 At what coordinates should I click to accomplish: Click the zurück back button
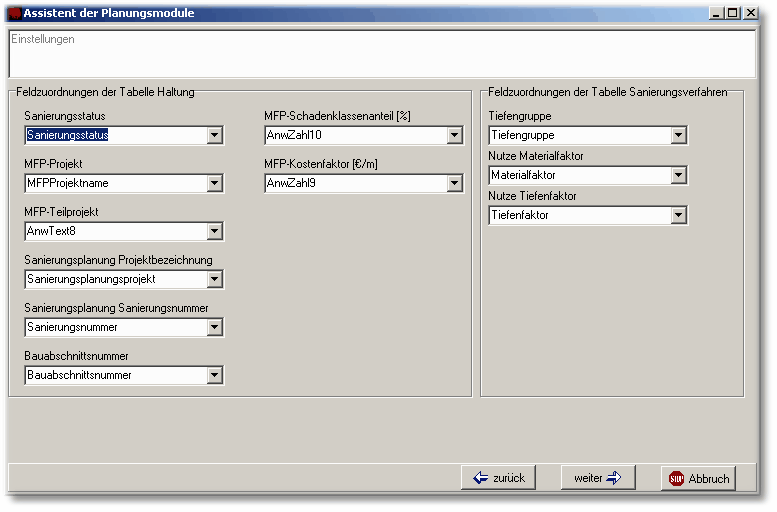pyautogui.click(x=500, y=478)
